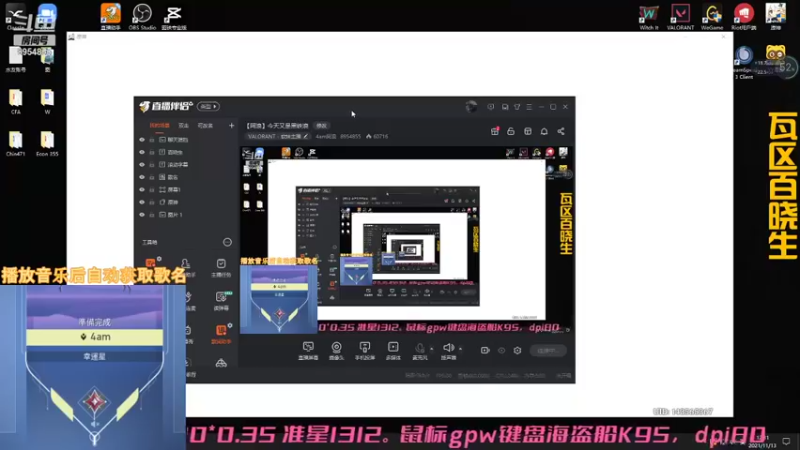
Task: Open the WeGame desktop shortcut
Action: [712, 17]
